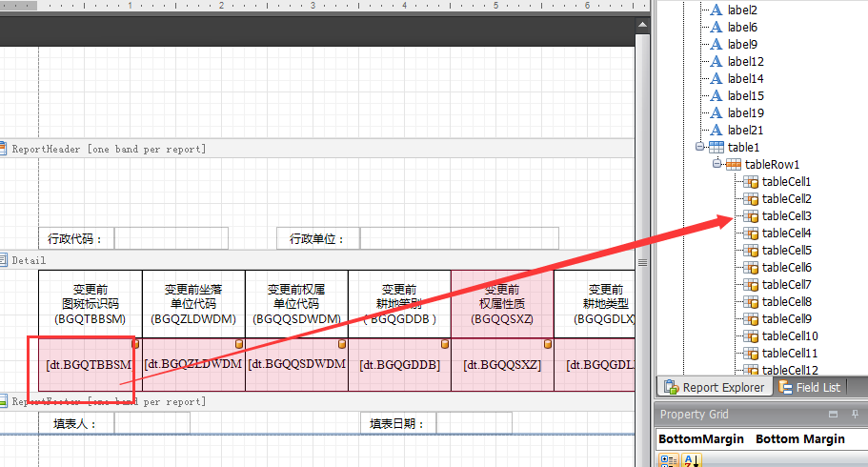Select tableCell3 in the tree

pyautogui.click(x=787, y=216)
